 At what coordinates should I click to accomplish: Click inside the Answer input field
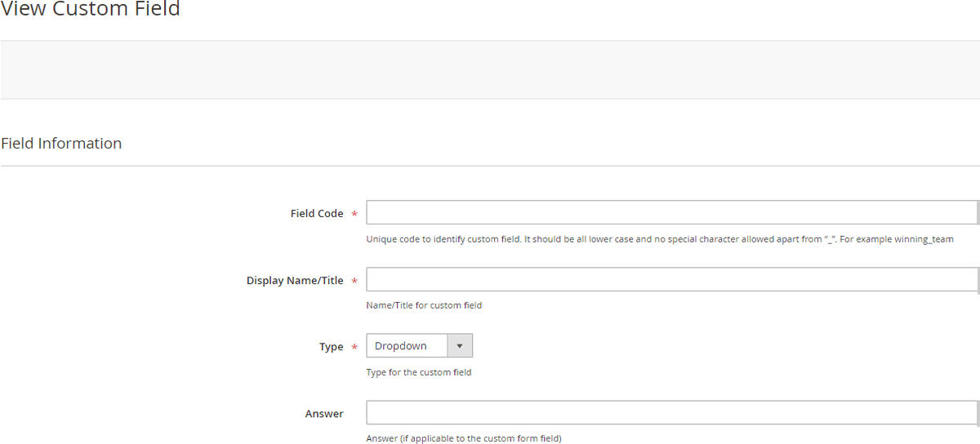(671, 413)
